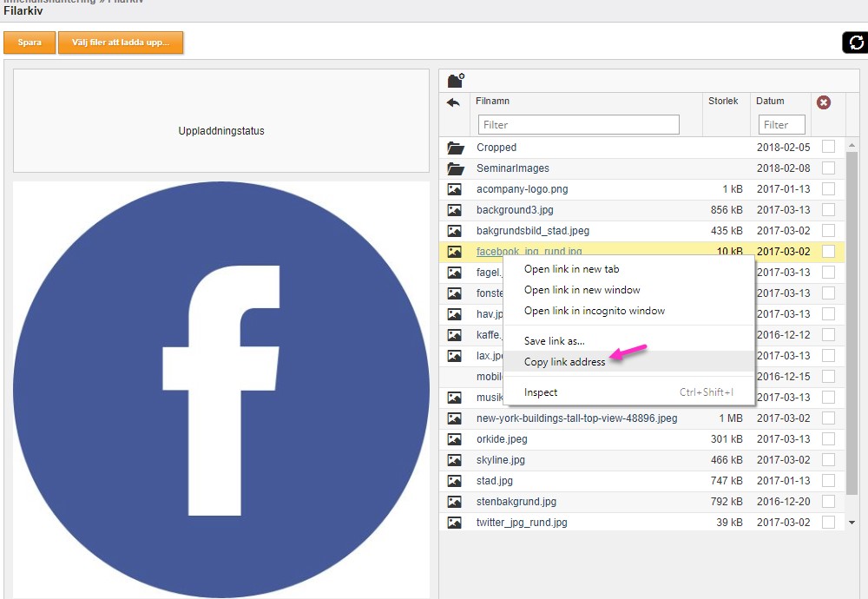Open the SeminarImages folder name

click(x=513, y=168)
